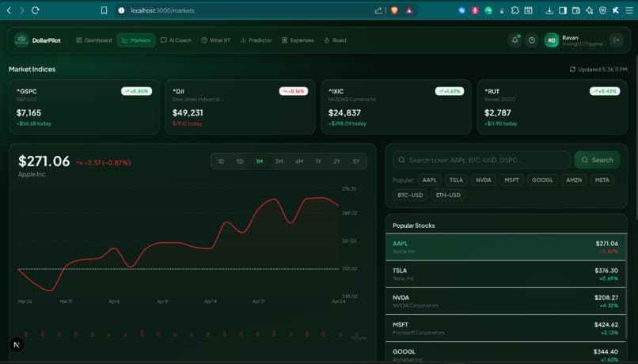Select the 3M chart range
Screen dimensions: 638x364
279,161
